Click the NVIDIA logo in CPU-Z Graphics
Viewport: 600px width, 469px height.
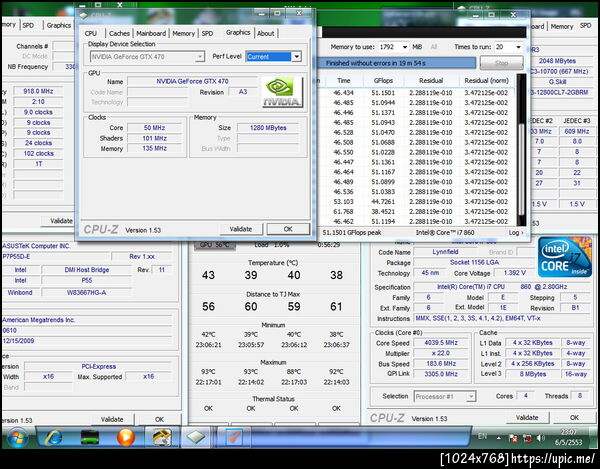point(282,92)
